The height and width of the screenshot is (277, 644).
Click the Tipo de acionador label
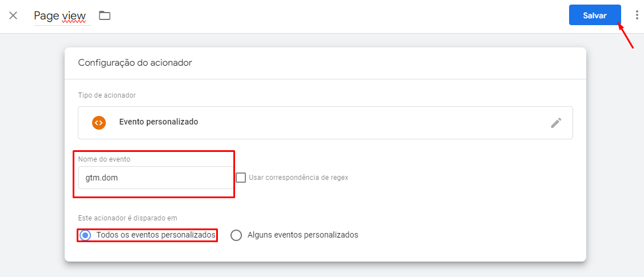tap(107, 95)
